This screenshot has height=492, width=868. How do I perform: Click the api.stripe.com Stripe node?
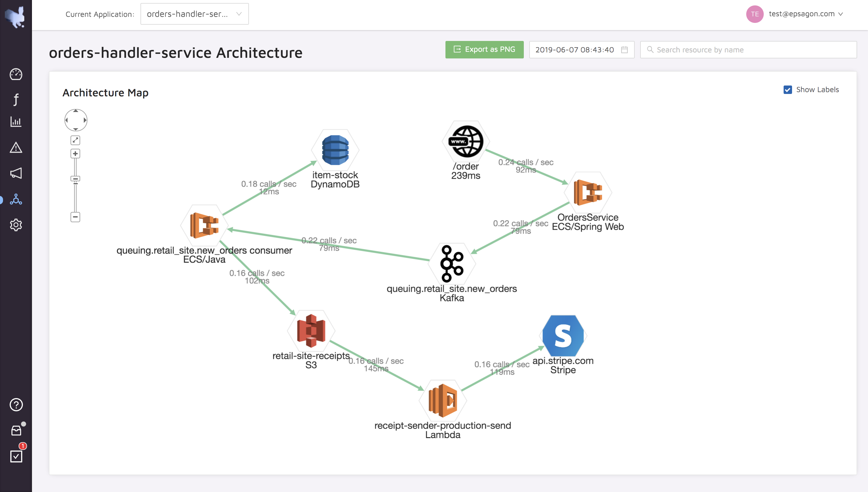563,335
